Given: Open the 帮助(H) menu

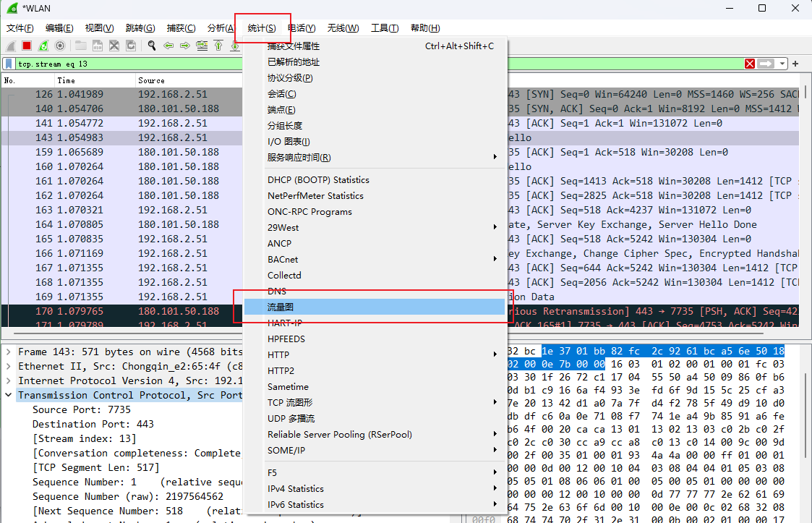Looking at the screenshot, I should tap(425, 28).
